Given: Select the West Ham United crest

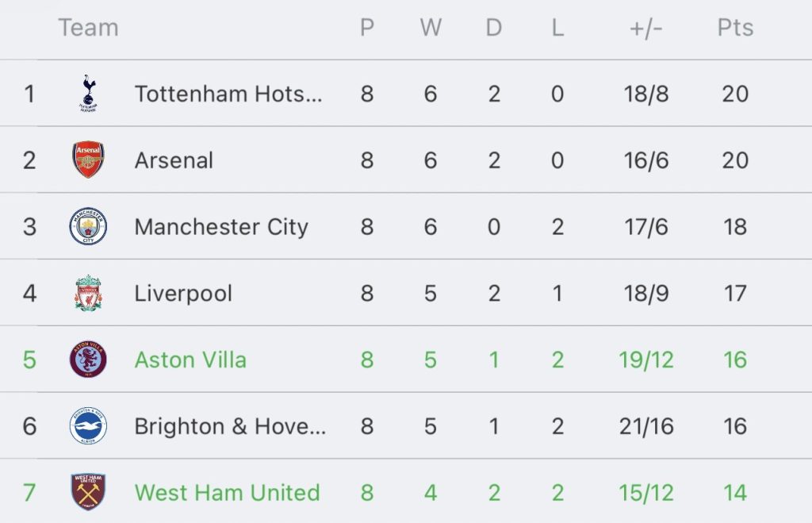Looking at the screenshot, I should pos(88,492).
